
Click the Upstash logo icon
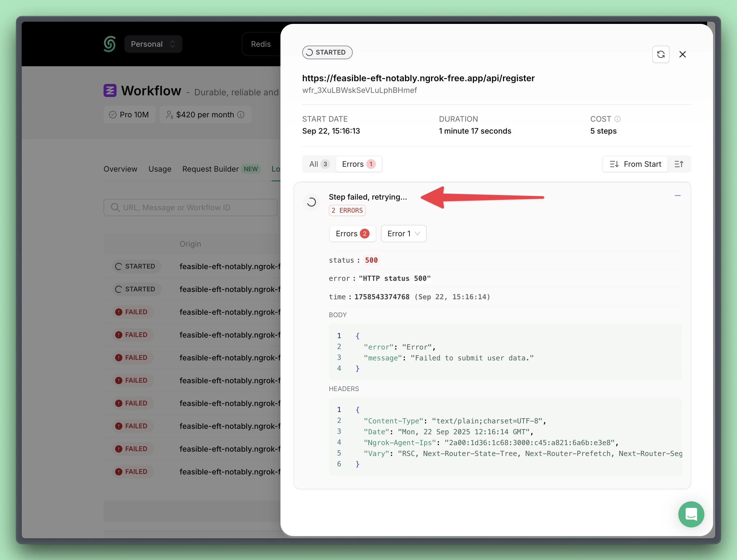click(110, 44)
